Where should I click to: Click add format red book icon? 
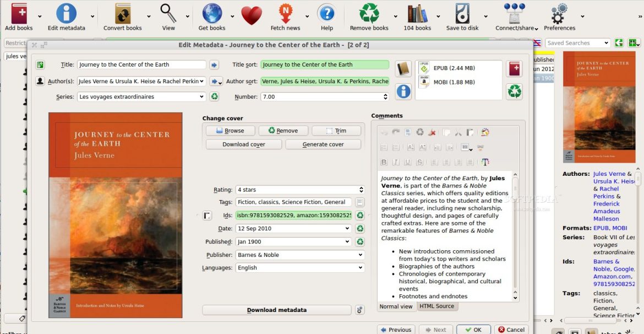click(514, 69)
